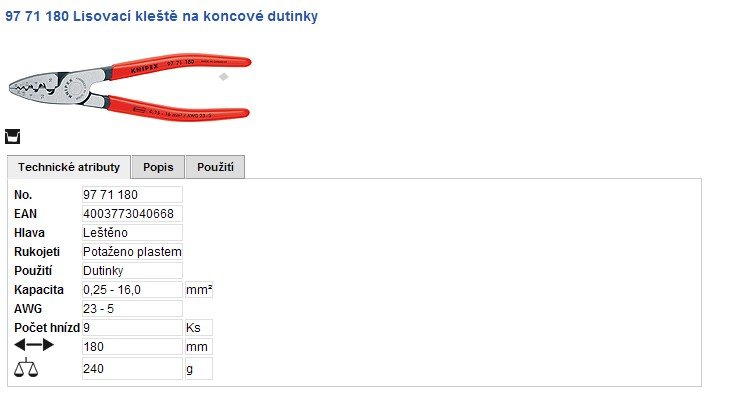Switch to the Použití tab

tap(215, 167)
